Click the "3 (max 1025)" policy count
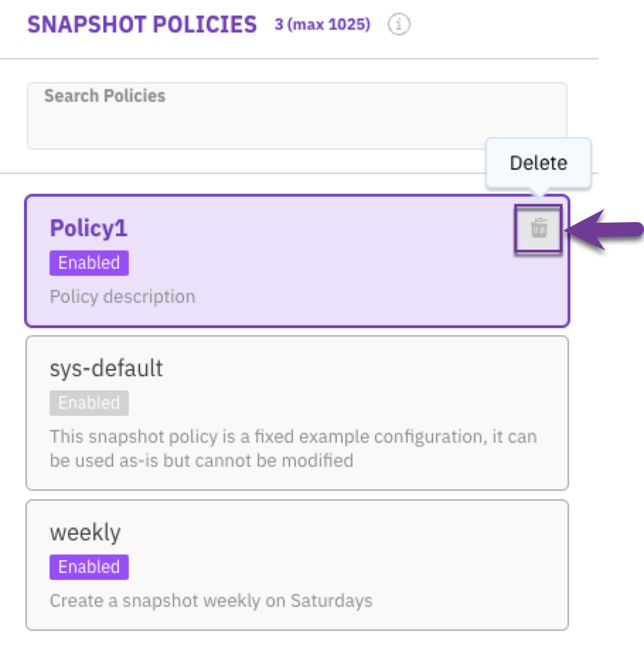 point(322,25)
